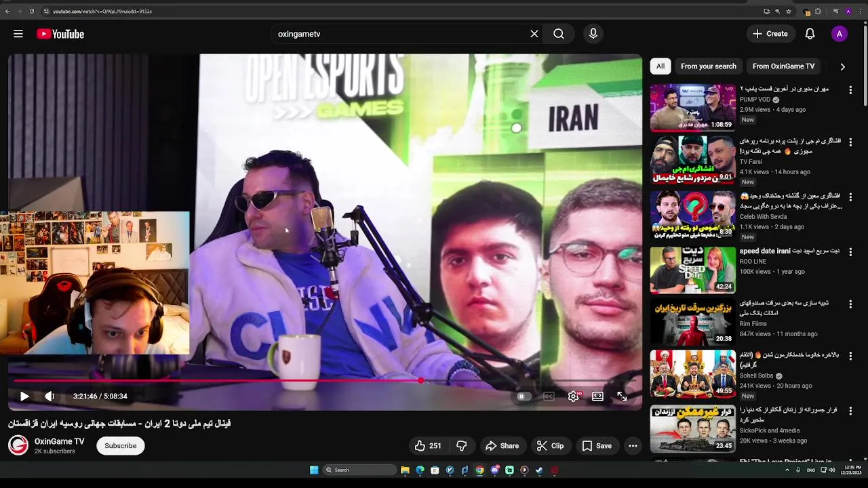Open options for the PUMP VOD video

click(850, 90)
